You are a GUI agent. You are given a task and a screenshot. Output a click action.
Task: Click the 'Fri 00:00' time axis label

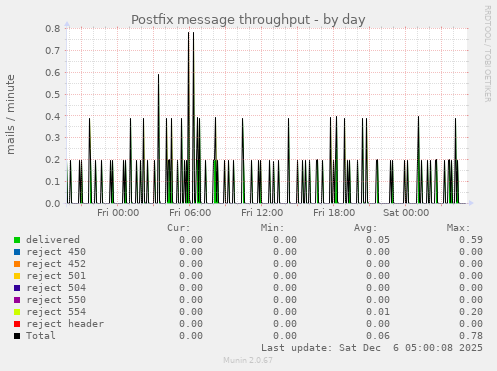[x=118, y=213]
